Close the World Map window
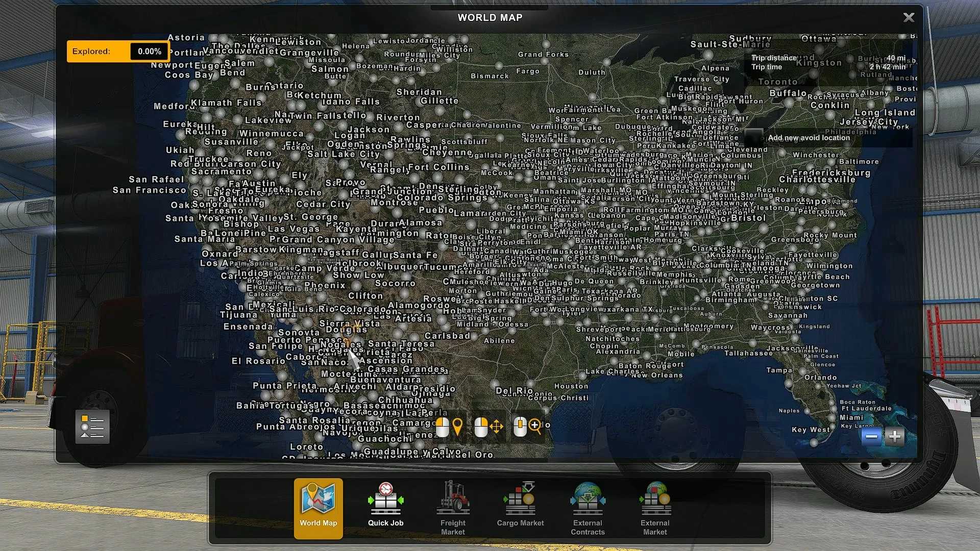The image size is (980, 551). click(x=909, y=17)
